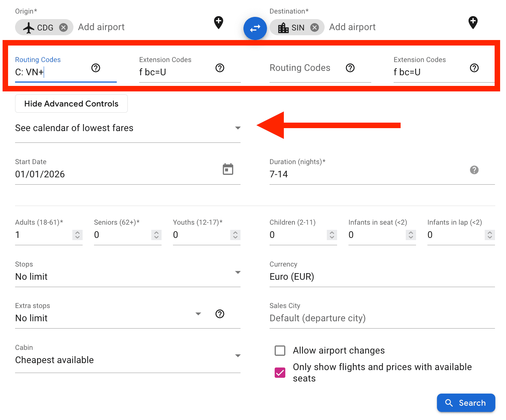Open origin nearby airports map pin

pos(218,22)
